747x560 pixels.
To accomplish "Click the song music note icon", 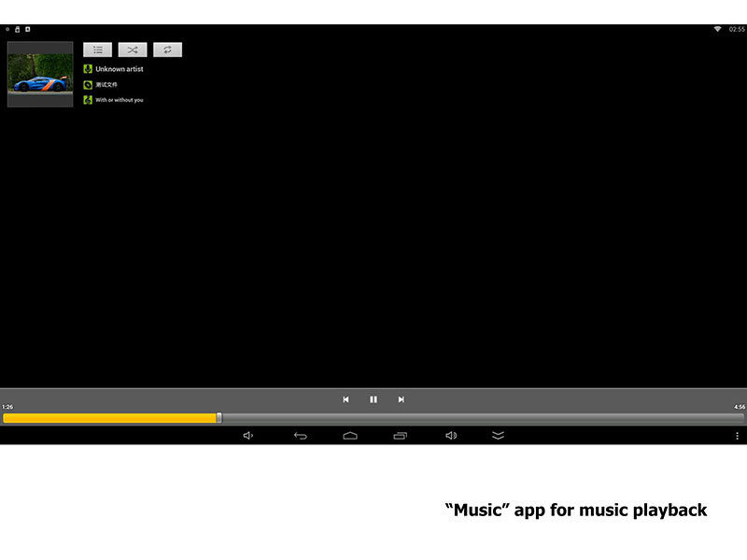I will coord(88,100).
